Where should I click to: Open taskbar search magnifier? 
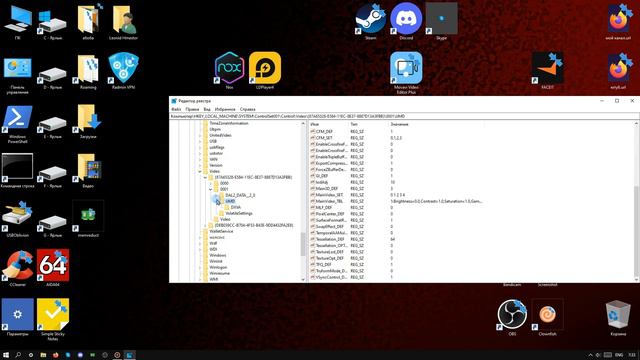pos(18,355)
